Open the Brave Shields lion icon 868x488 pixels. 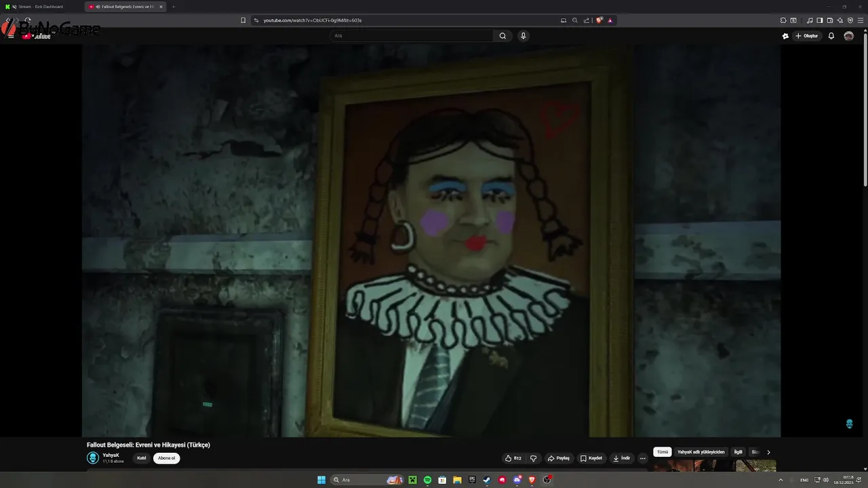(599, 20)
